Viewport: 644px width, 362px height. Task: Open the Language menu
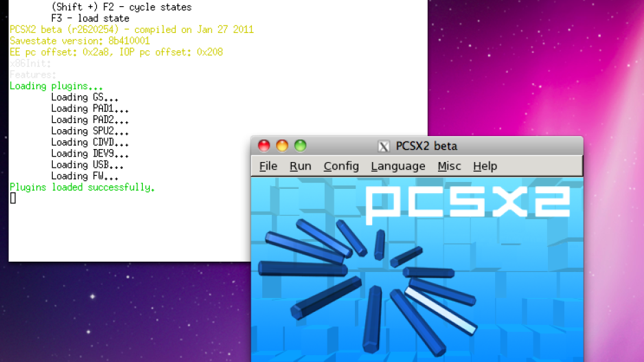click(x=398, y=166)
